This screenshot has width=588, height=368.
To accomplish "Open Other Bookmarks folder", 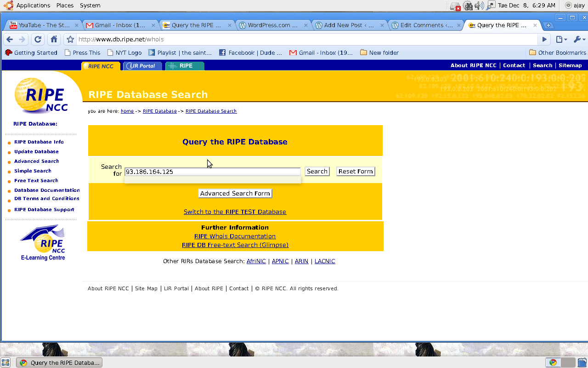I will 557,53.
